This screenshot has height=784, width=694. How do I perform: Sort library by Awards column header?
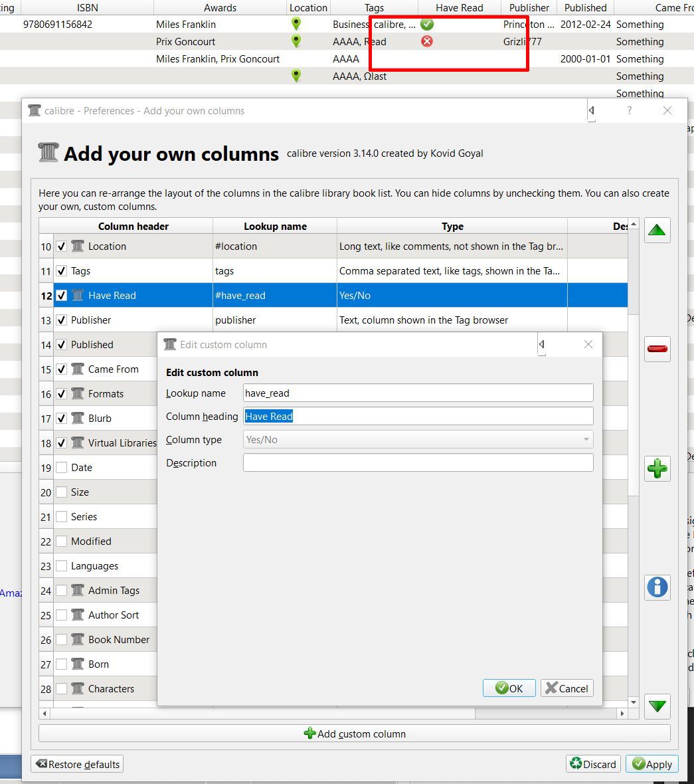(x=220, y=7)
